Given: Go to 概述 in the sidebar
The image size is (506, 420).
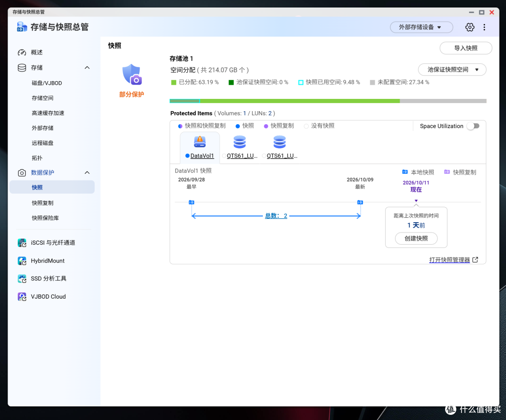Looking at the screenshot, I should point(37,52).
